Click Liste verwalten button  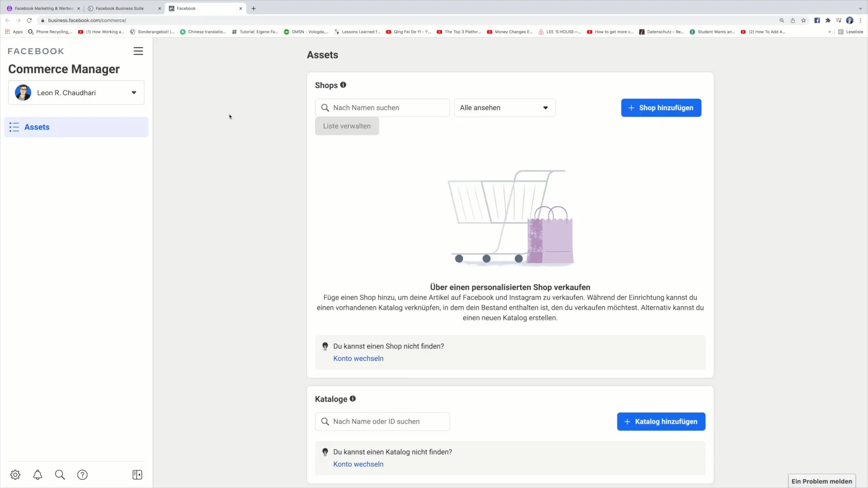347,126
